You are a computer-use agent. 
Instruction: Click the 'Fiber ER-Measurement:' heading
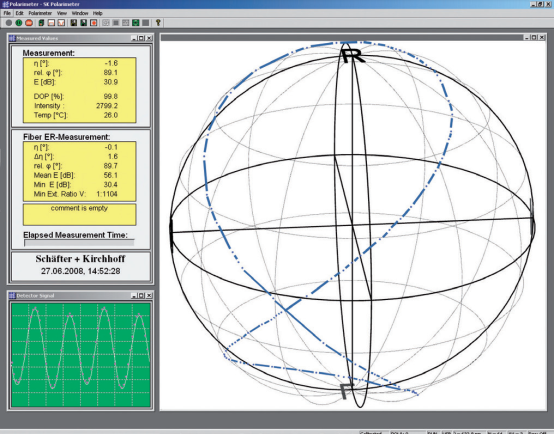pyautogui.click(x=67, y=137)
